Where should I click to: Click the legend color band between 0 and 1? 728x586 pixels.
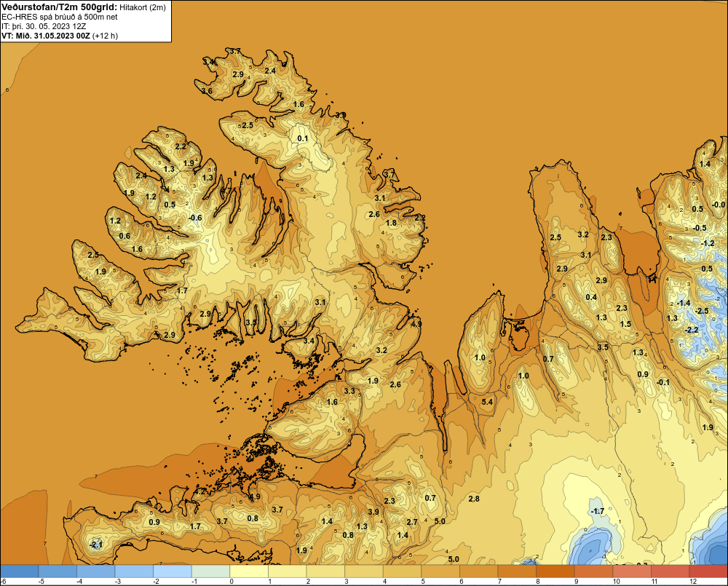[x=249, y=571]
